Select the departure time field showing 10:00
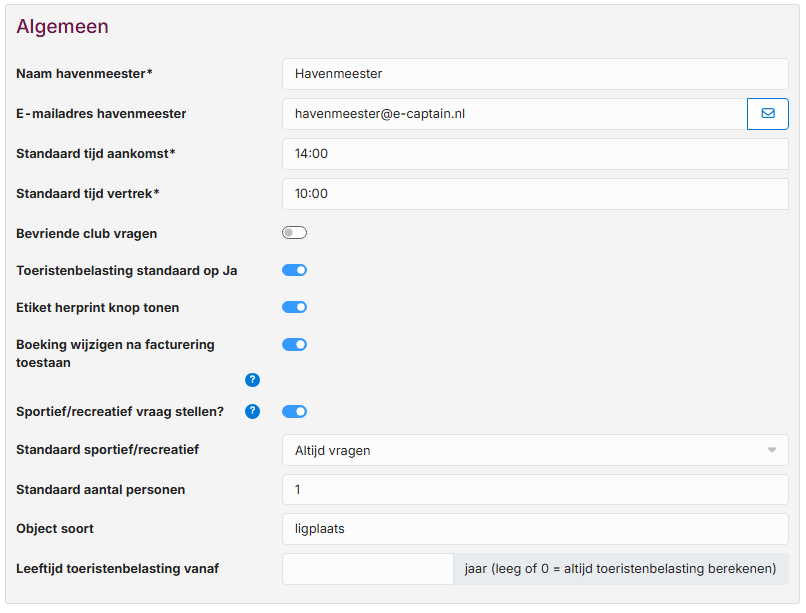This screenshot has height=613, width=806. [535, 194]
